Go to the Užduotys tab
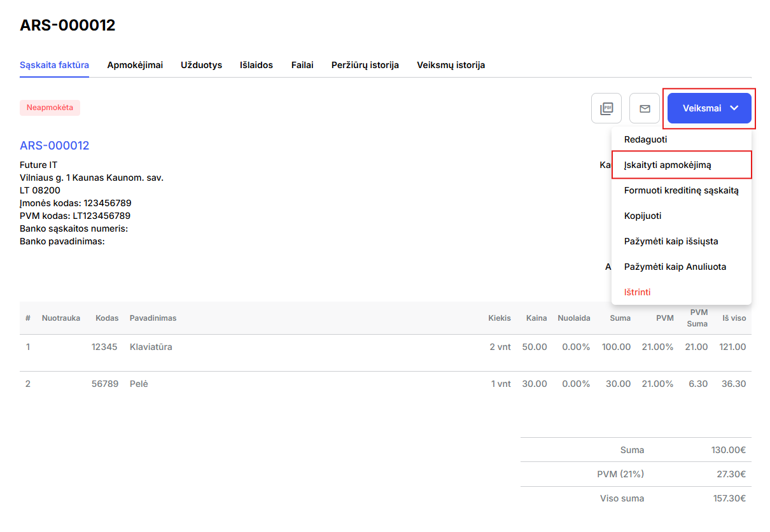This screenshot has width=770, height=532. click(201, 65)
